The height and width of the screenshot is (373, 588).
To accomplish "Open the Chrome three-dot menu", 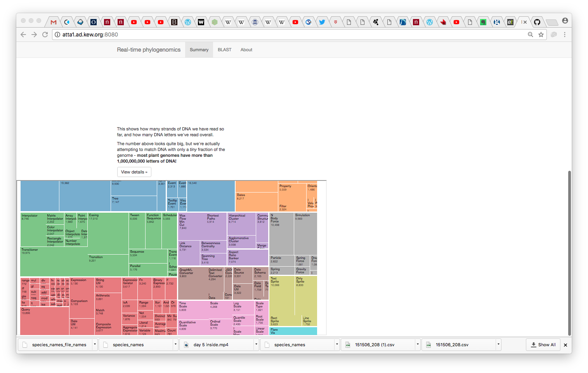I will 565,35.
